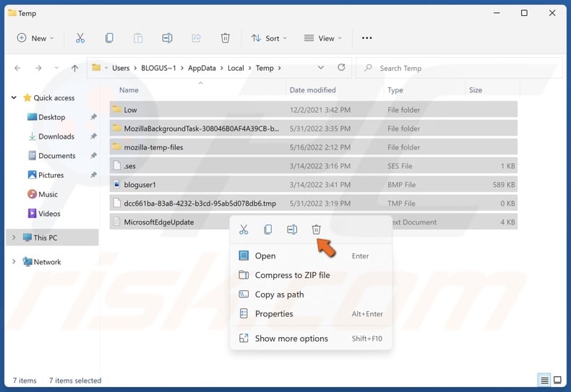571x392 pixels.
Task: Go up one folder level
Action: pyautogui.click(x=74, y=68)
